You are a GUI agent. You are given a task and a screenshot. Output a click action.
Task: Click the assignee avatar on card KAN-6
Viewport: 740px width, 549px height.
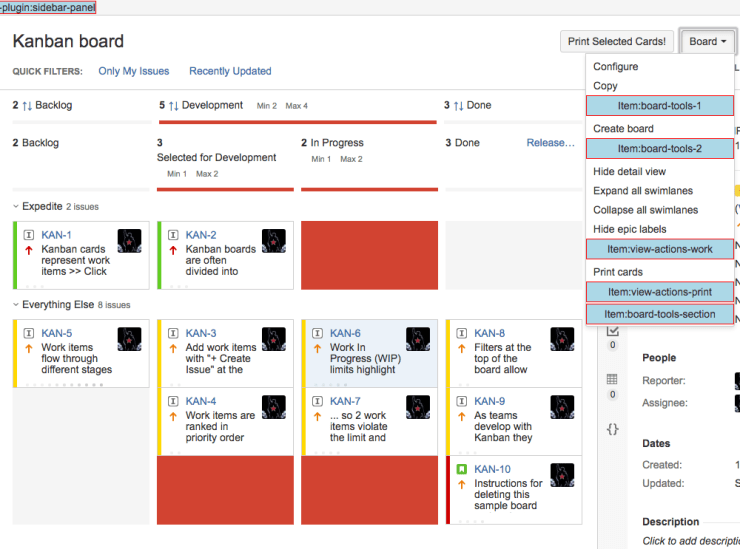[x=418, y=339]
